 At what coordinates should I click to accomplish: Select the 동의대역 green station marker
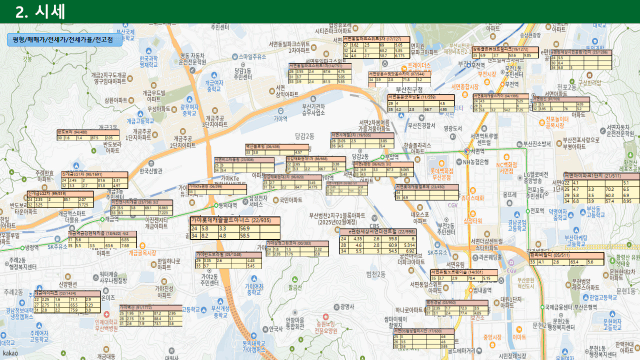tap(216, 205)
